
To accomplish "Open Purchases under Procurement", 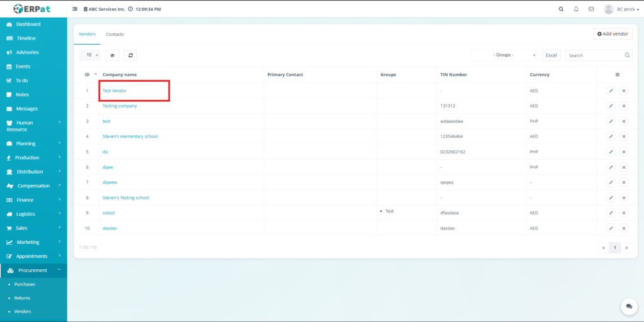I will point(25,284).
